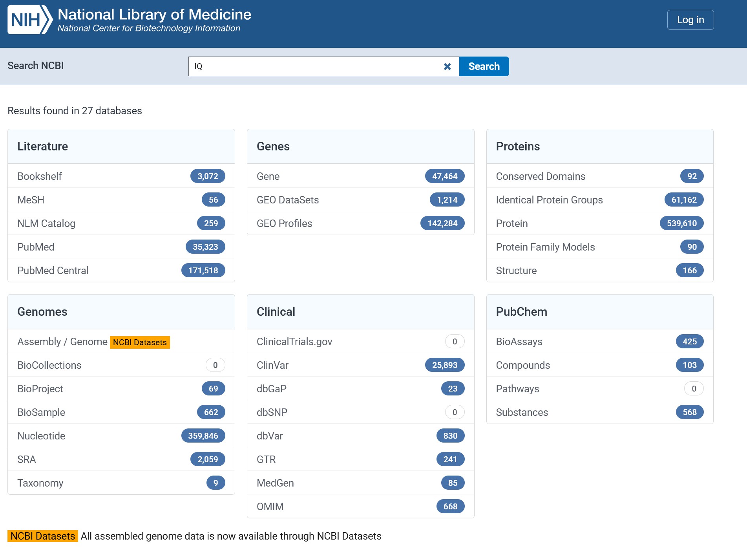The width and height of the screenshot is (747, 560).
Task: Click the Search button
Action: 484,66
